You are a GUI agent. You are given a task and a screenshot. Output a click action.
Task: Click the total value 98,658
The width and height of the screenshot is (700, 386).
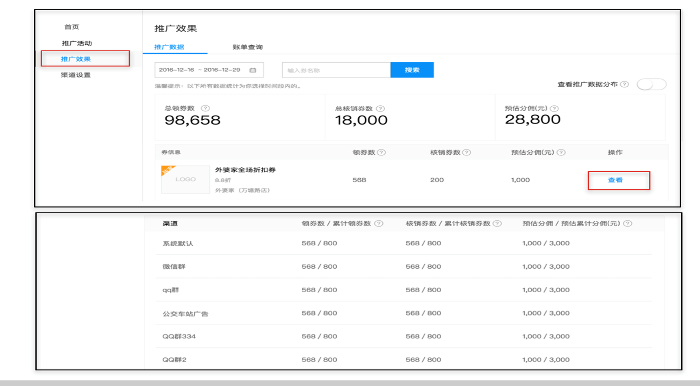[192, 120]
